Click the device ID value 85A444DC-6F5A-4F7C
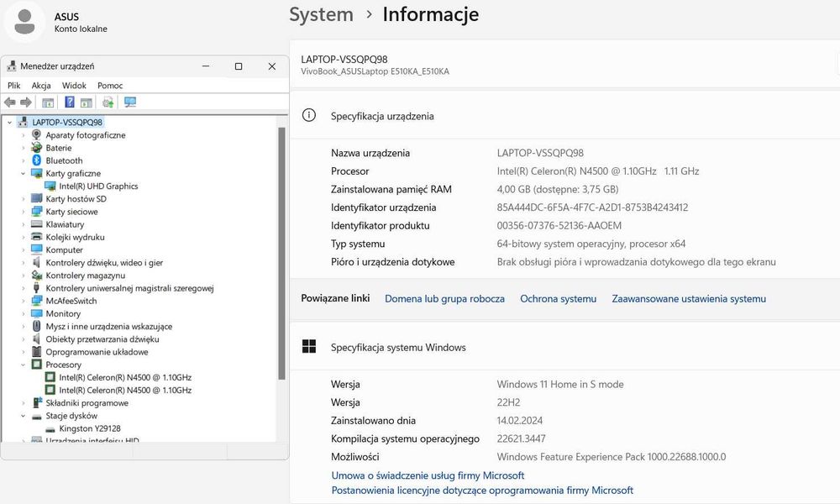Image resolution: width=840 pixels, height=504 pixels. point(592,207)
